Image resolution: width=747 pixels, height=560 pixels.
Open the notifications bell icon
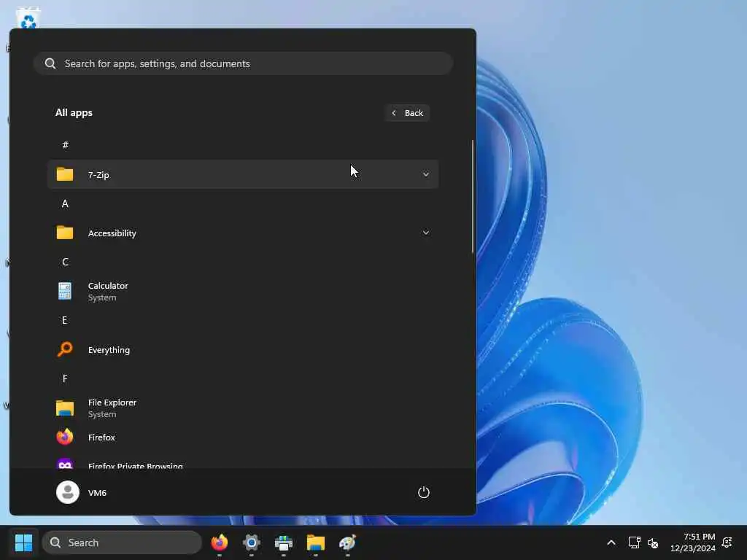pos(727,542)
